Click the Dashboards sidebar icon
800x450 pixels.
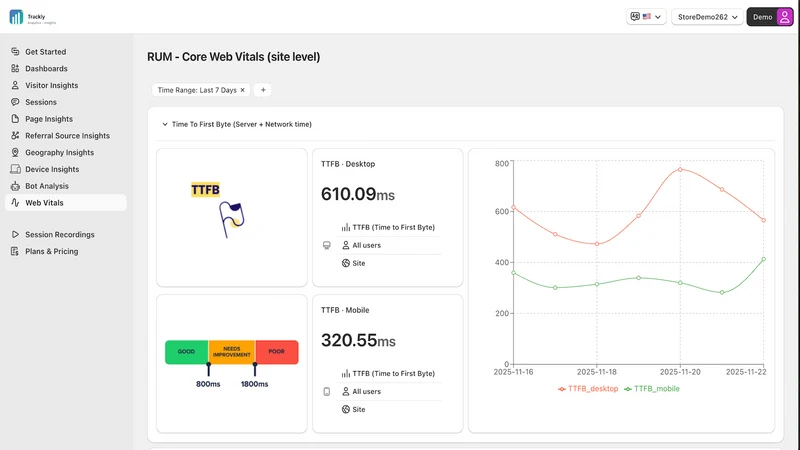click(15, 68)
